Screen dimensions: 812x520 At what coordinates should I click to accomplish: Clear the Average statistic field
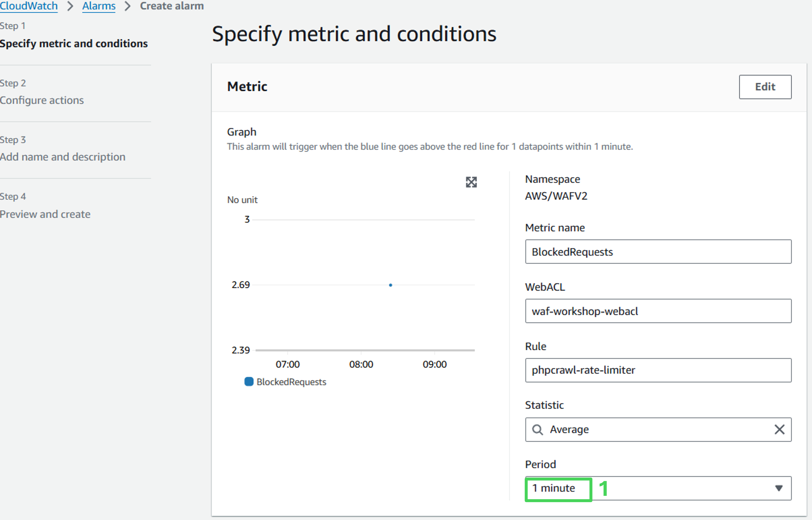779,429
